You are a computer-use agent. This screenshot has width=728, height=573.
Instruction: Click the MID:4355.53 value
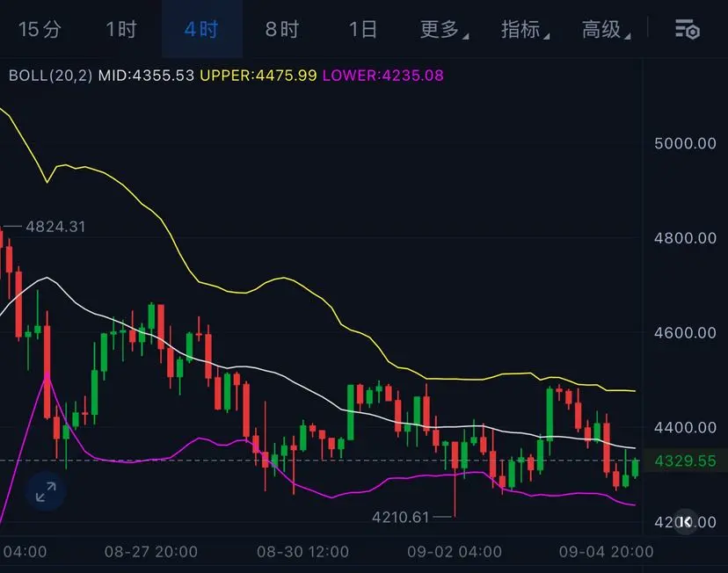point(146,76)
